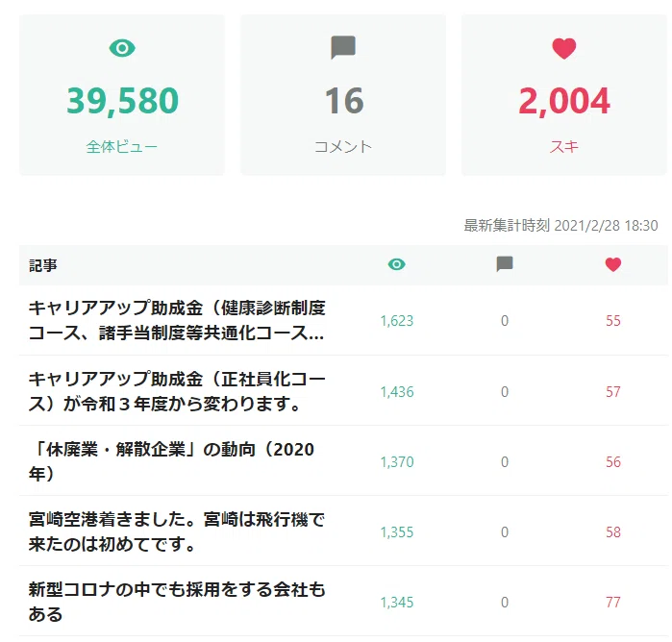The height and width of the screenshot is (642, 672).
Task: Click the 記事 column header
Action: [x=43, y=265]
